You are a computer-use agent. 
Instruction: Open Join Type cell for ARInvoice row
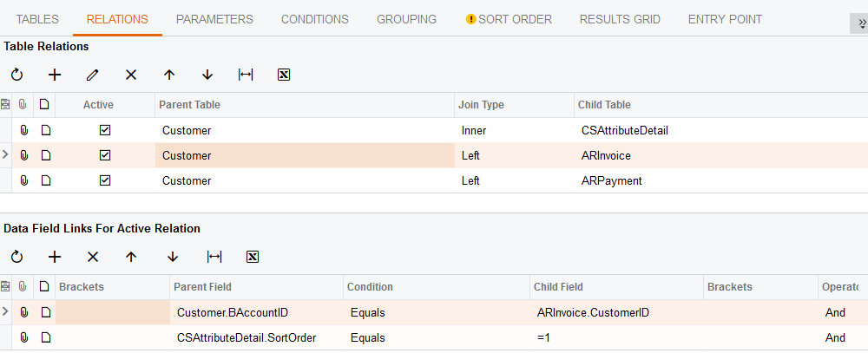515,156
